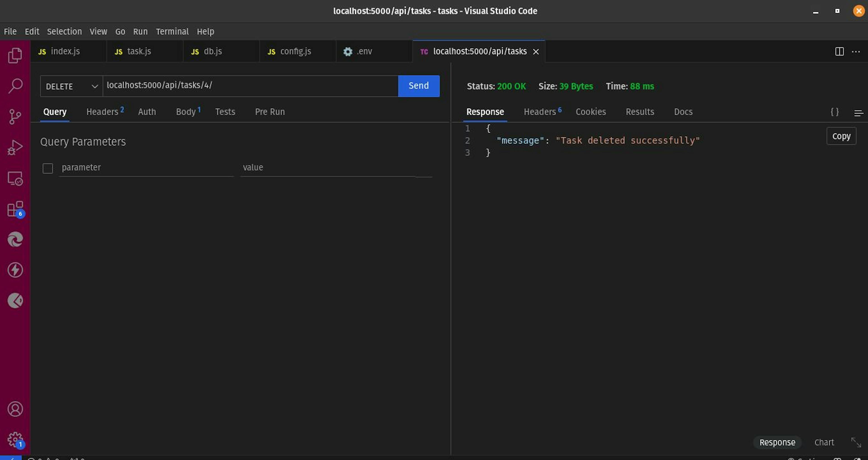Open the Manage gear icon
Image resolution: width=868 pixels, height=460 pixels.
(15, 439)
